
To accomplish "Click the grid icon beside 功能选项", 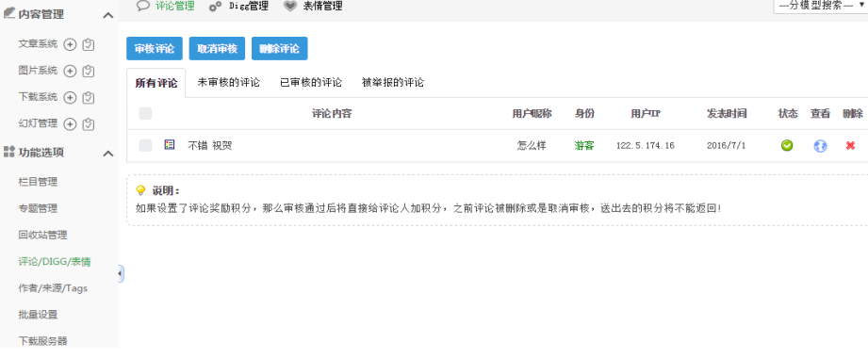I will pyautogui.click(x=8, y=152).
